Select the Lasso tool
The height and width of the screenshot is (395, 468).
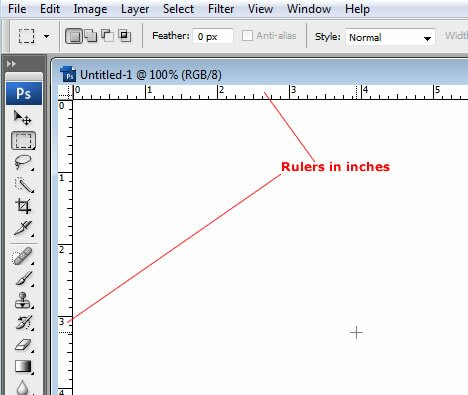pos(23,163)
